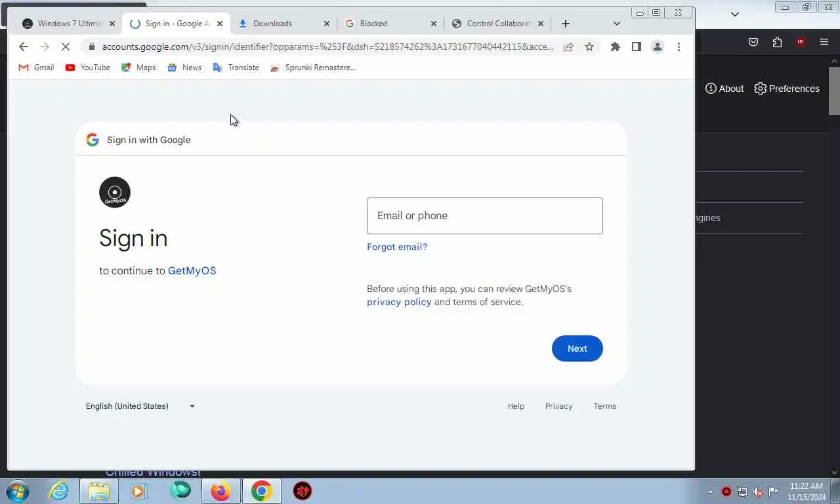Open Sprunki Remastered bookmark
This screenshot has width=840, height=504.
click(x=313, y=68)
